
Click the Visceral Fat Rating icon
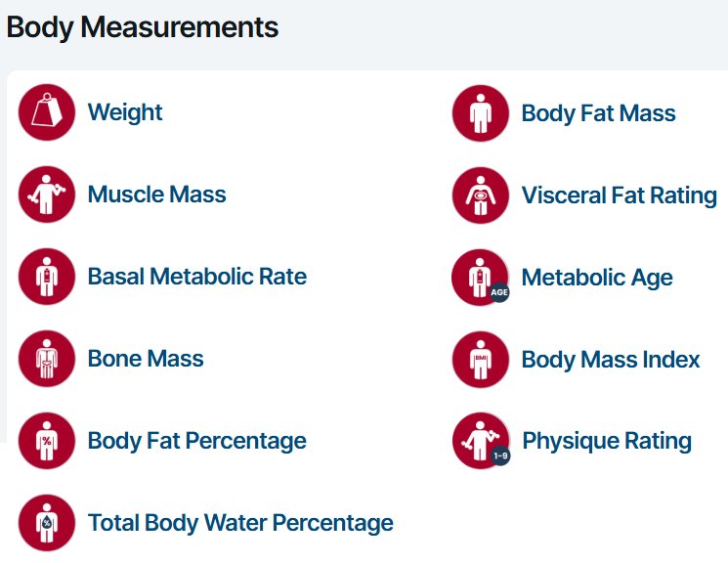(480, 195)
